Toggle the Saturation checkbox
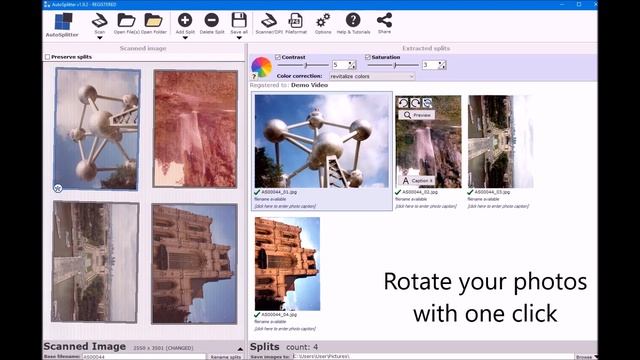Screen dimensions: 640x360 [368, 57]
